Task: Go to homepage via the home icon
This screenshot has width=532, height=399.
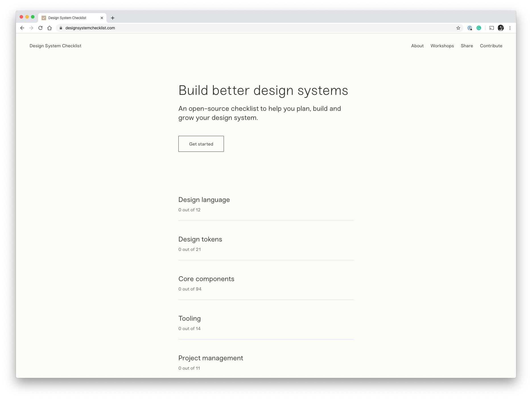Action: click(x=49, y=28)
